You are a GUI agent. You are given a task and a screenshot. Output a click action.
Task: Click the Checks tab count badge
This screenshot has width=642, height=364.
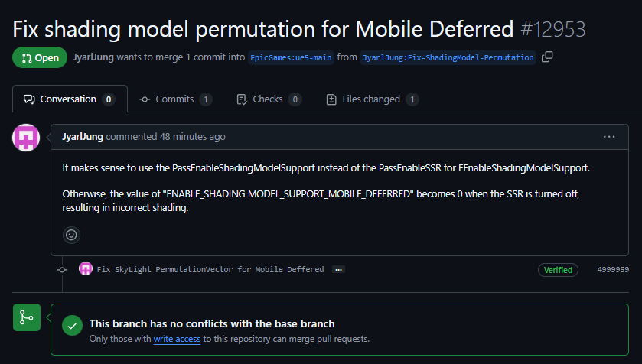[x=295, y=99]
